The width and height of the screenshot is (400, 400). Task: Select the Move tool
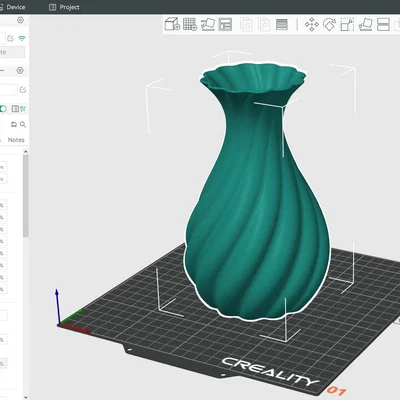click(312, 25)
